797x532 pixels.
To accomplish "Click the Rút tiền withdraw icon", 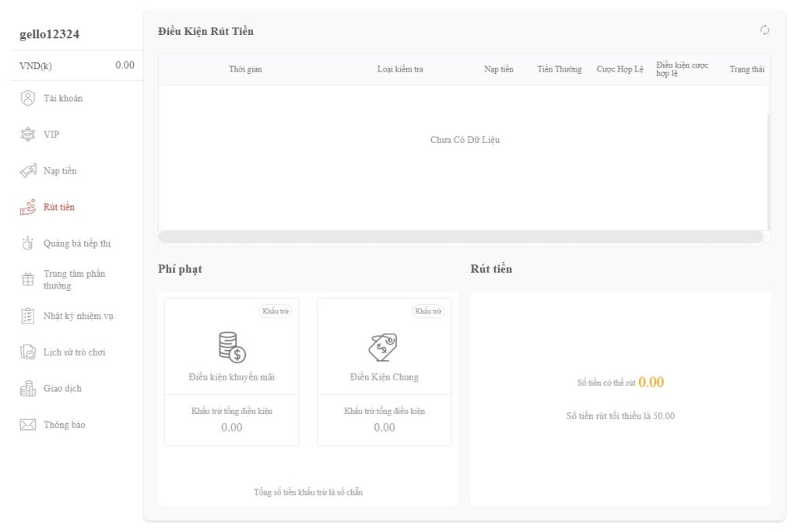I will [28, 208].
